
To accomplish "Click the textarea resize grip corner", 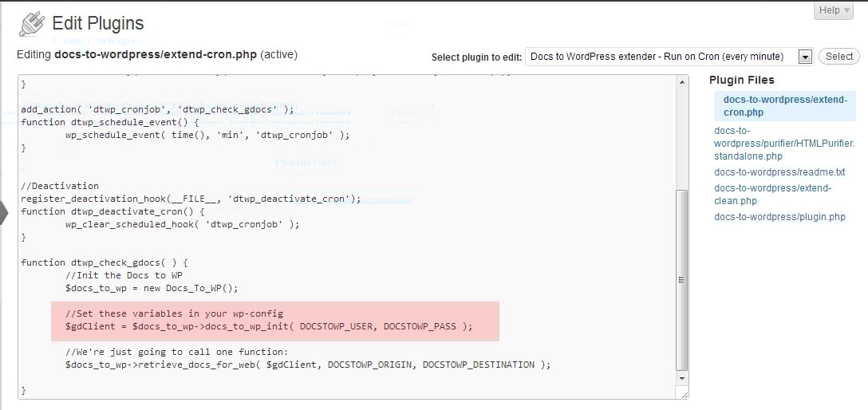I will 684,394.
